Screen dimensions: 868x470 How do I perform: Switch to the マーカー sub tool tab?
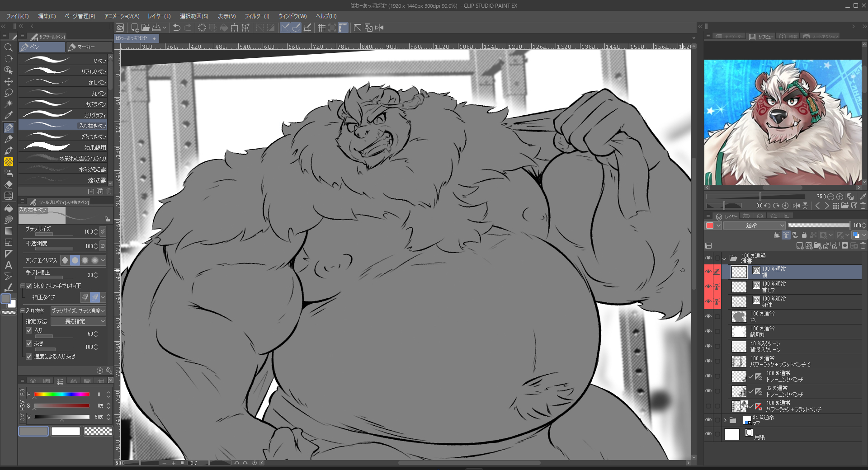(x=88, y=47)
